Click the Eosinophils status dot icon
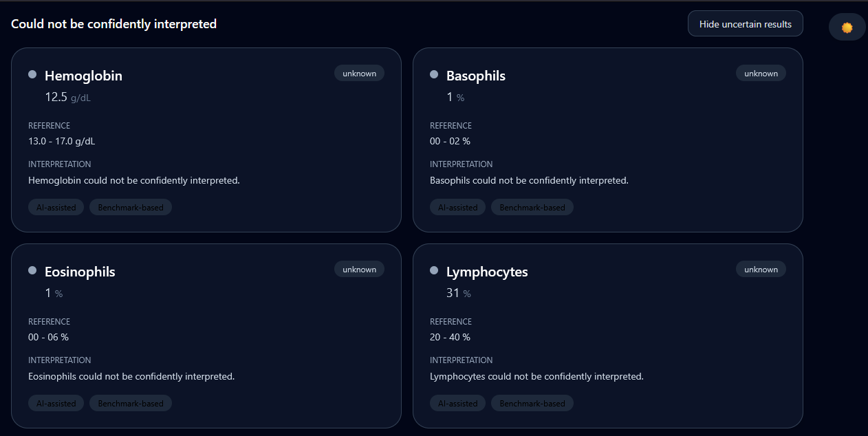 click(x=32, y=270)
